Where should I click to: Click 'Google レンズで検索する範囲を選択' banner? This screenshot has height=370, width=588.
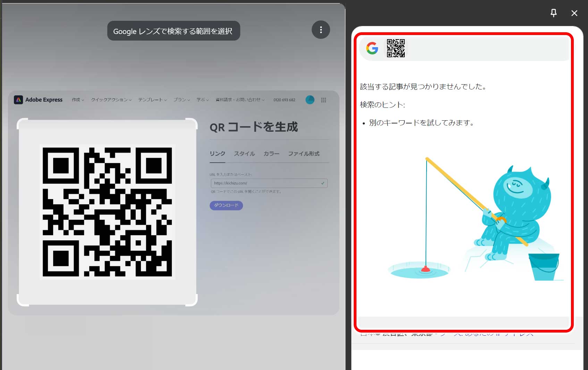[x=174, y=31]
